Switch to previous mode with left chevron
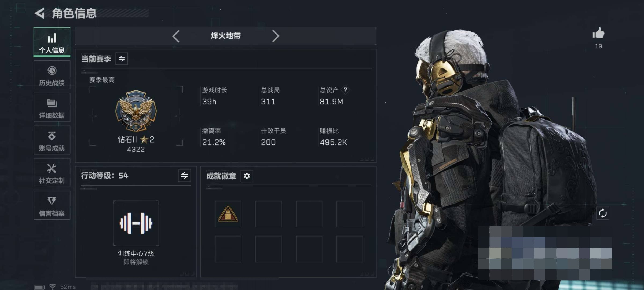The width and height of the screenshot is (644, 290). [176, 36]
